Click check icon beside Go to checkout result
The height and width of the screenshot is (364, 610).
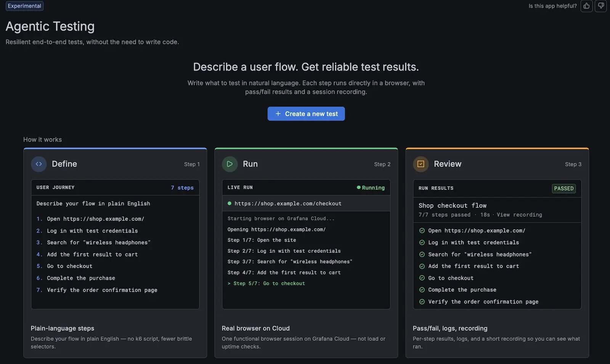click(x=422, y=278)
